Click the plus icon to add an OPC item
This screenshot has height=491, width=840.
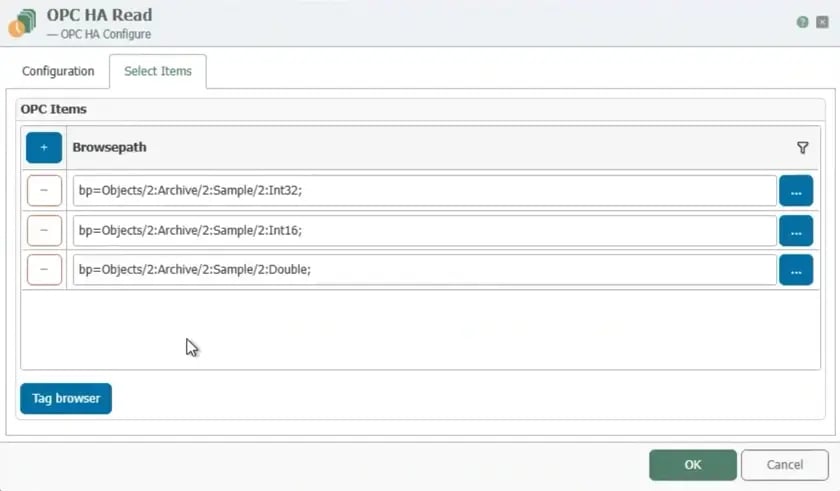point(43,148)
